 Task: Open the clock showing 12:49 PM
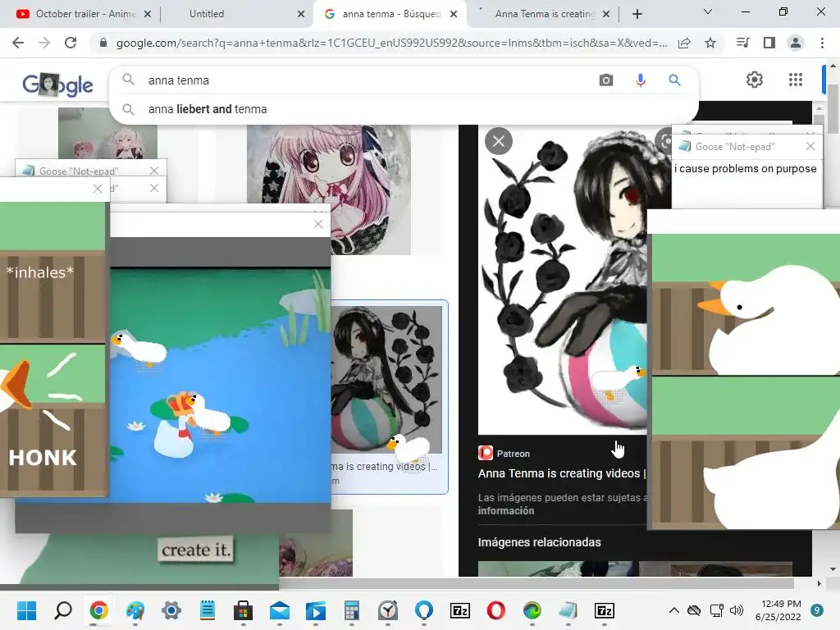point(778,610)
